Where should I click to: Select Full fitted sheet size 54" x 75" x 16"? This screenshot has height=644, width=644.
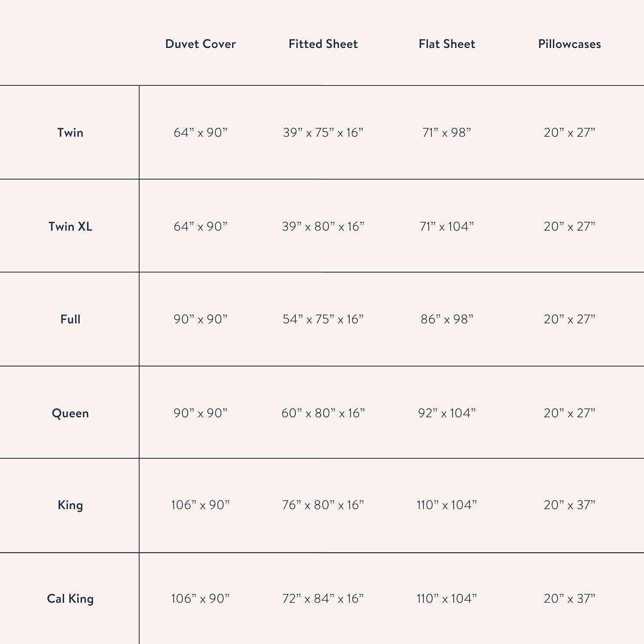[x=323, y=319]
